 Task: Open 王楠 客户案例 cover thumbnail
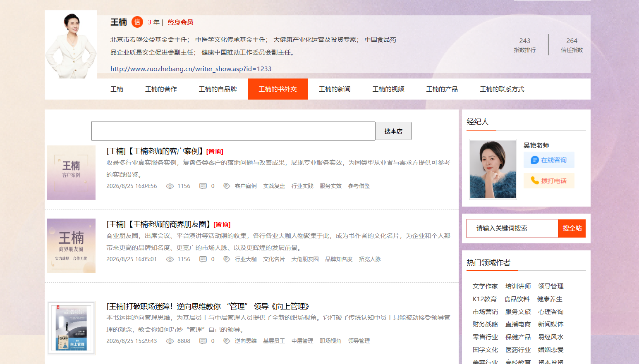point(71,173)
